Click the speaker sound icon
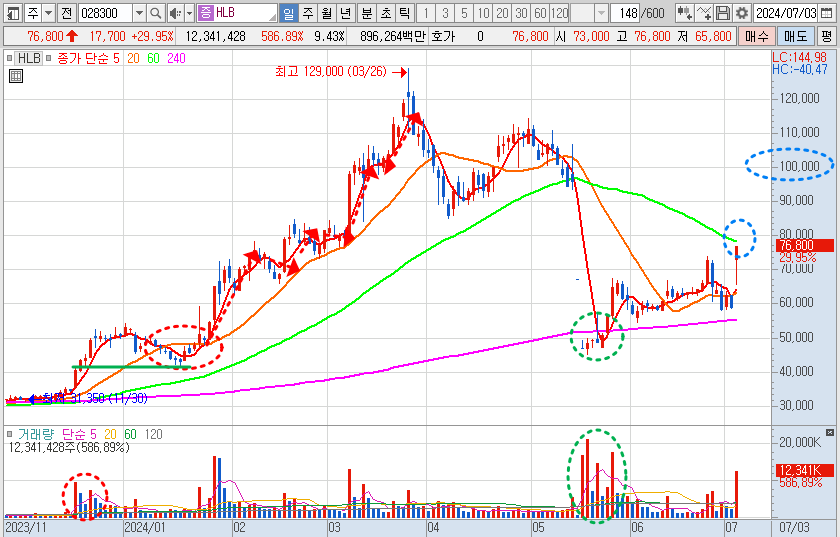Image resolution: width=840 pixels, height=537 pixels. 175,13
